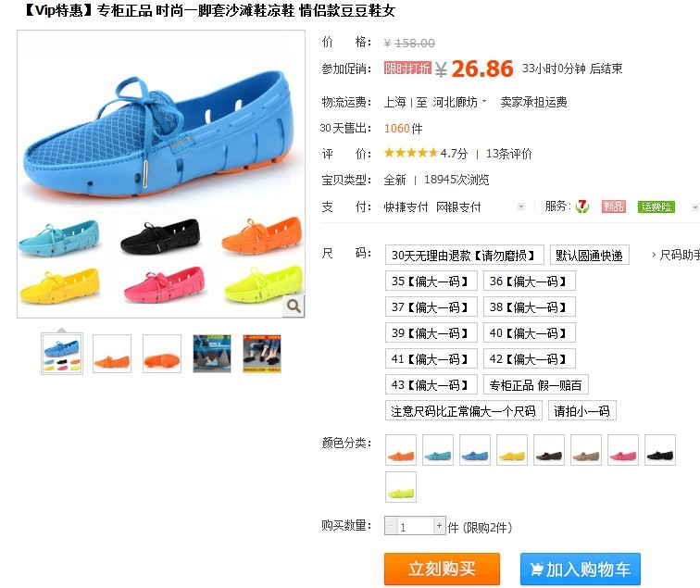
Task: Increase quantity with the plus button
Action: click(x=439, y=526)
